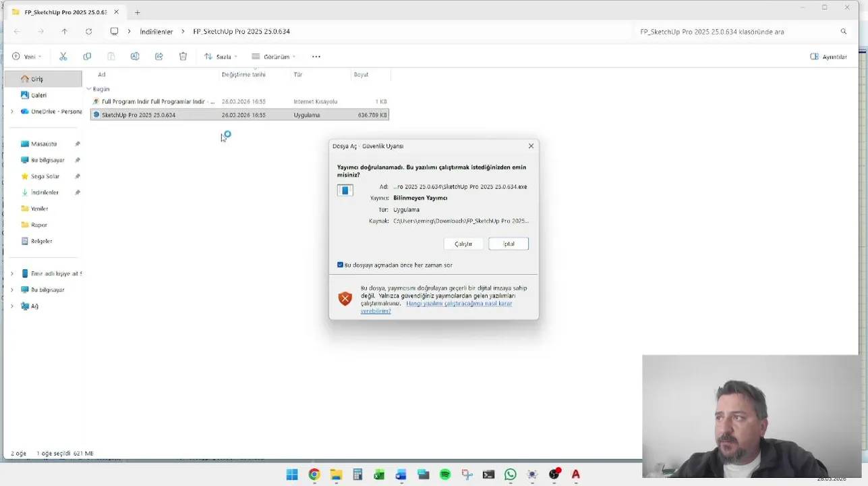Image resolution: width=868 pixels, height=486 pixels.
Task: Open the red A AutoCAD taskbar icon
Action: (x=576, y=475)
